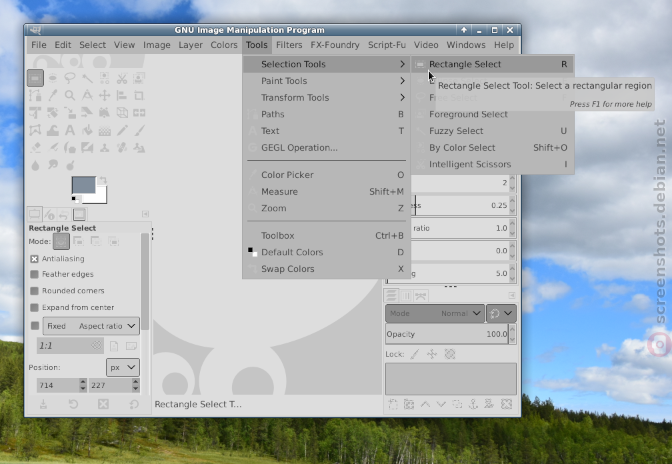Select the Smudge tool icon

53,165
